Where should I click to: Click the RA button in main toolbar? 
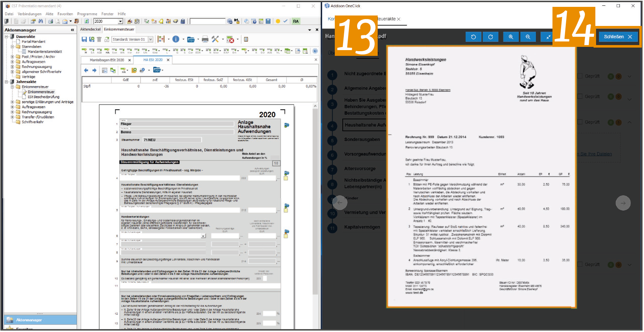pos(296,21)
